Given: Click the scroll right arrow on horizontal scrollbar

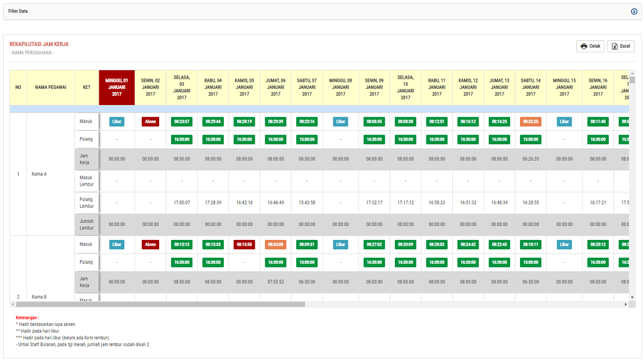Looking at the screenshot, I should (x=625, y=305).
